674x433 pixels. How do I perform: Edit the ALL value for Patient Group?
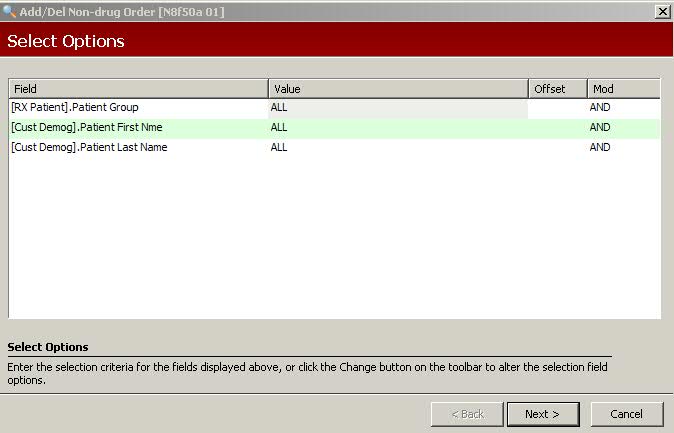[398, 108]
